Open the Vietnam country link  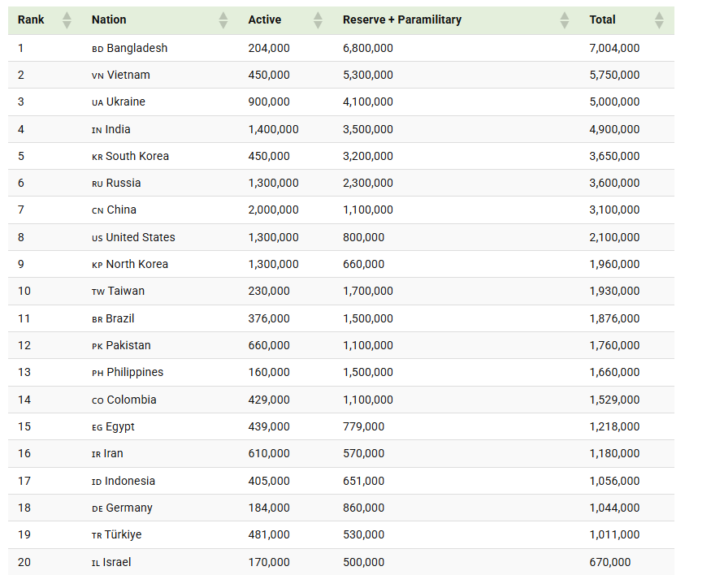[128, 75]
